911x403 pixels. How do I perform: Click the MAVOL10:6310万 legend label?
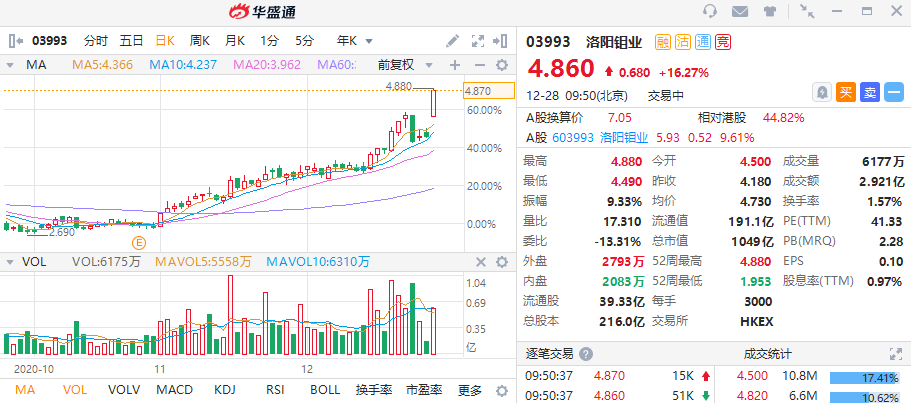(x=318, y=262)
